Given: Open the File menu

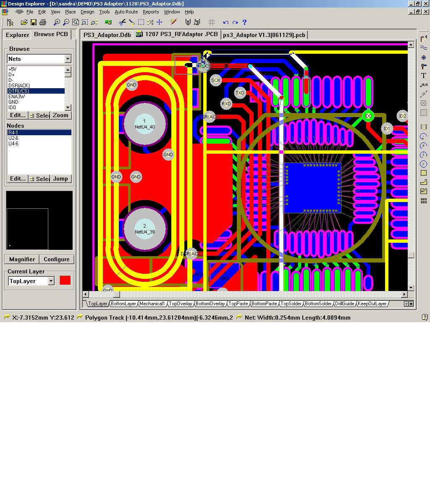Looking at the screenshot, I should pos(30,12).
